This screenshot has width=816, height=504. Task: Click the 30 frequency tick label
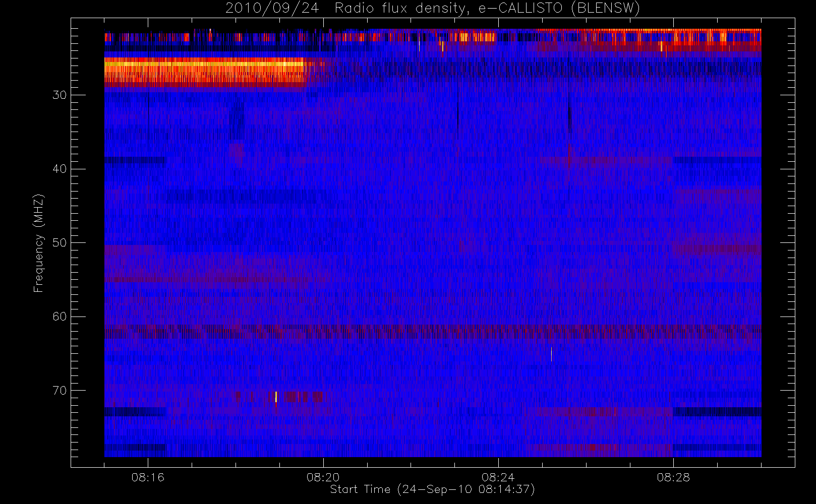click(x=60, y=95)
